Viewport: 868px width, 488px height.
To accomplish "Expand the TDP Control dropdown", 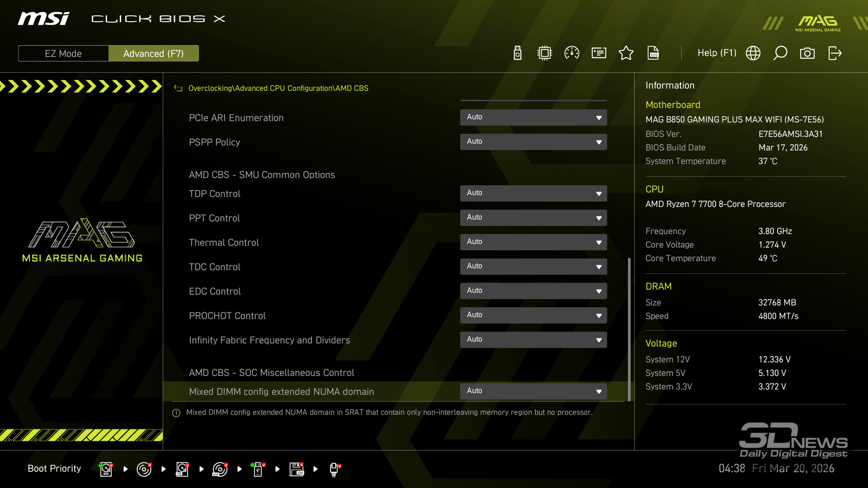I will pyautogui.click(x=533, y=193).
